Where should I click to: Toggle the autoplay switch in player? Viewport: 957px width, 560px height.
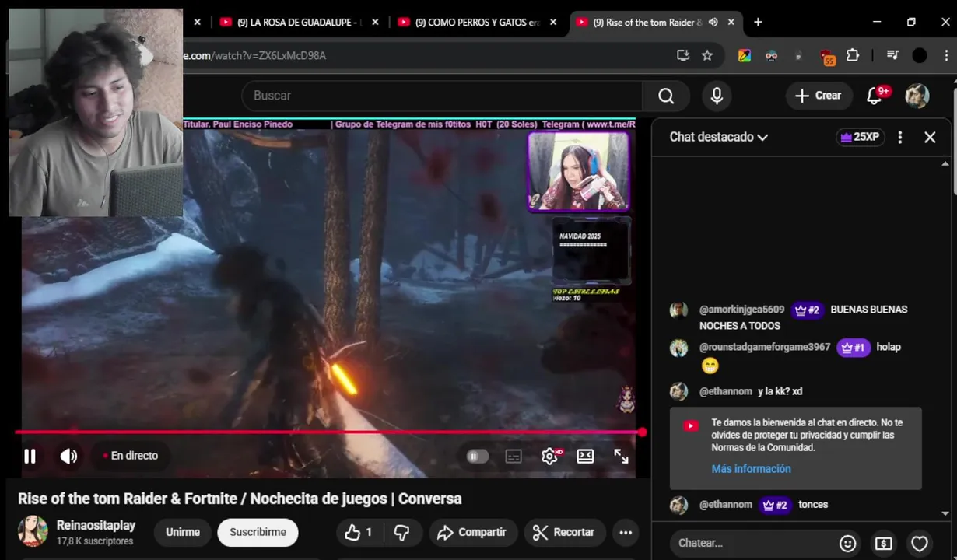click(477, 456)
